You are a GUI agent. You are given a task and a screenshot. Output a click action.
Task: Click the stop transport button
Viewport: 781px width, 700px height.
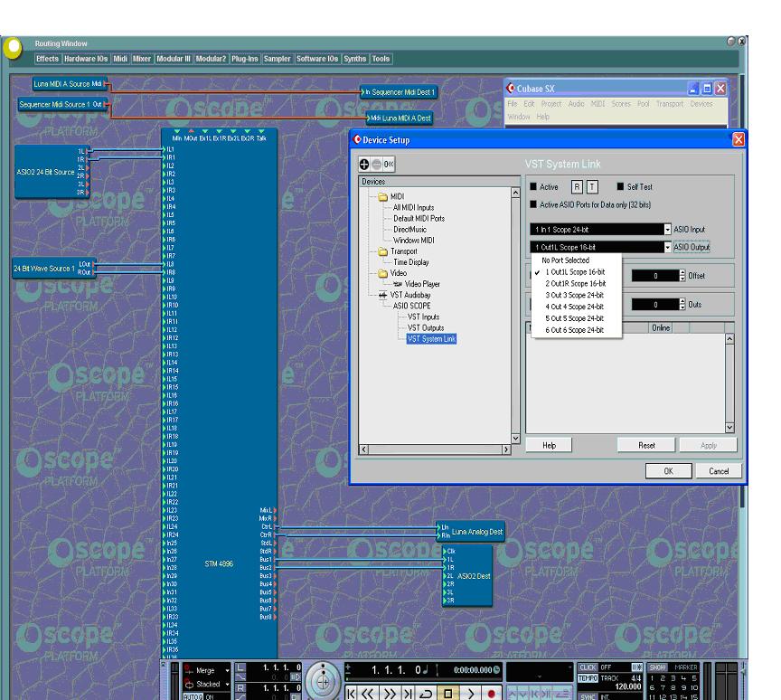(447, 694)
